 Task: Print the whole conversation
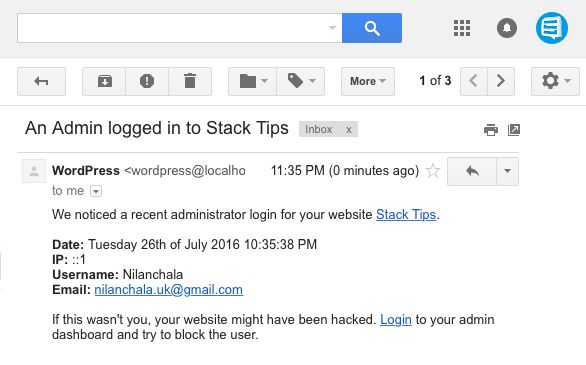click(x=491, y=130)
